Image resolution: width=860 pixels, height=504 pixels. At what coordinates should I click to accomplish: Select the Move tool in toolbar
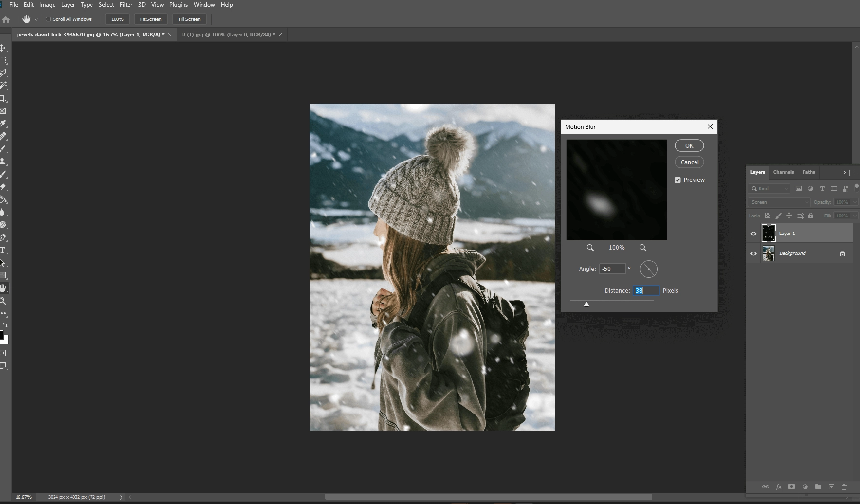tap(3, 48)
